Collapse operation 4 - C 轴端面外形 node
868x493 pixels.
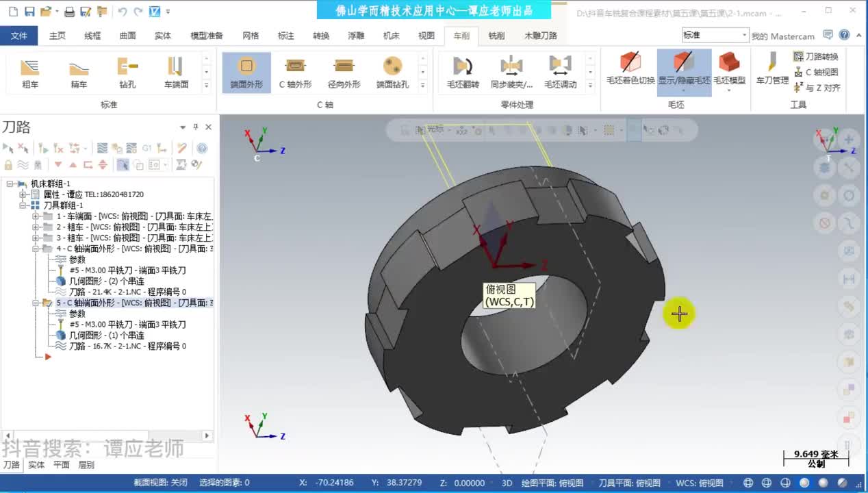point(36,249)
